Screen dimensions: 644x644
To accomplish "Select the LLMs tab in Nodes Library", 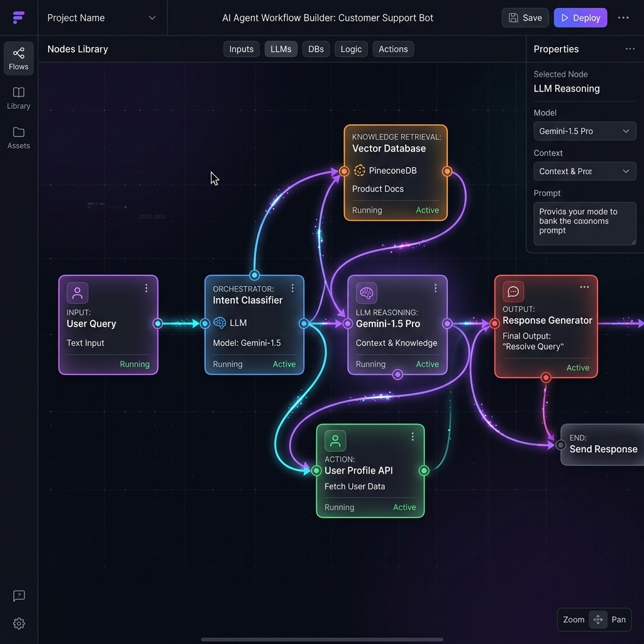I will click(281, 49).
